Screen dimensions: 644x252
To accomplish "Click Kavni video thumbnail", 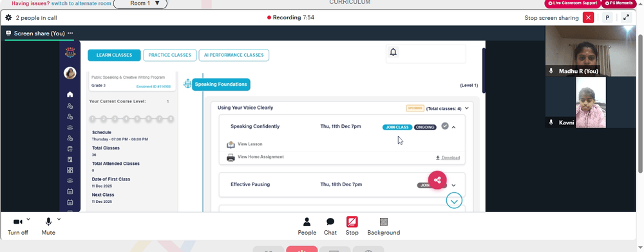I will 590,102.
